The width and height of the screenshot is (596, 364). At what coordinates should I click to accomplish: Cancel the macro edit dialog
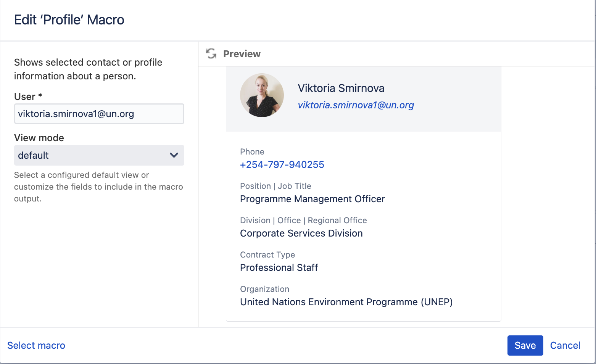(x=565, y=345)
